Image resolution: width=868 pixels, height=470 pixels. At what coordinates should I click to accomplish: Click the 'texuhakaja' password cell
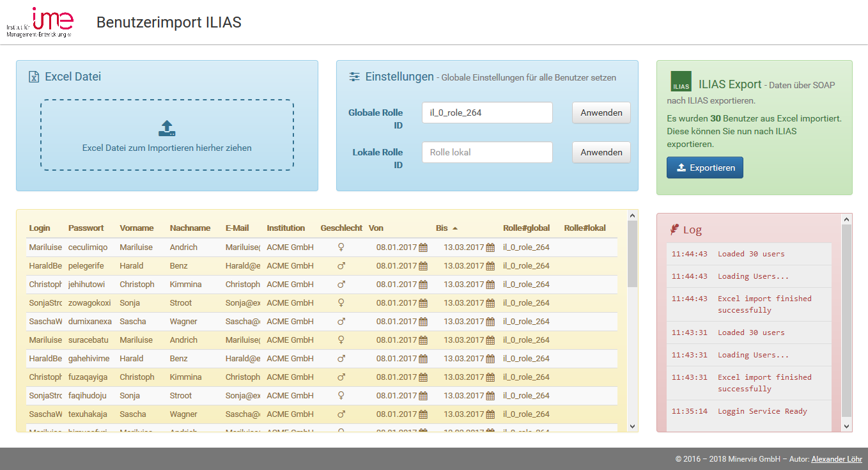tap(88, 414)
